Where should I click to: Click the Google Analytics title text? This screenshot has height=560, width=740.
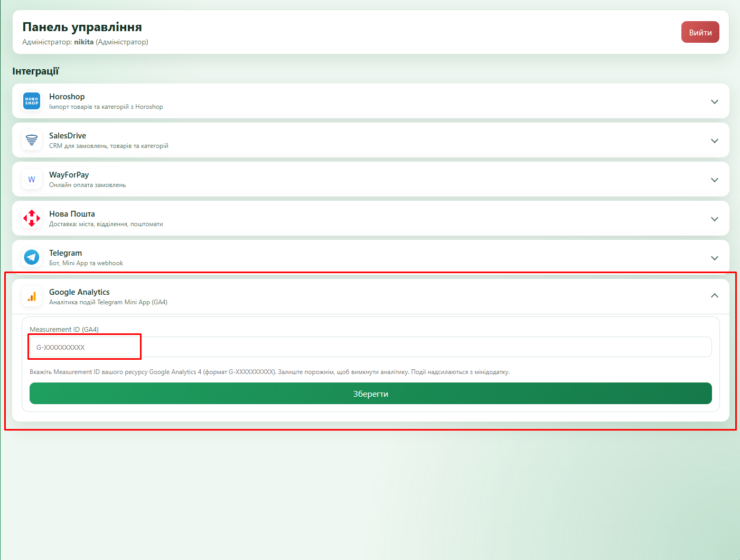[80, 292]
